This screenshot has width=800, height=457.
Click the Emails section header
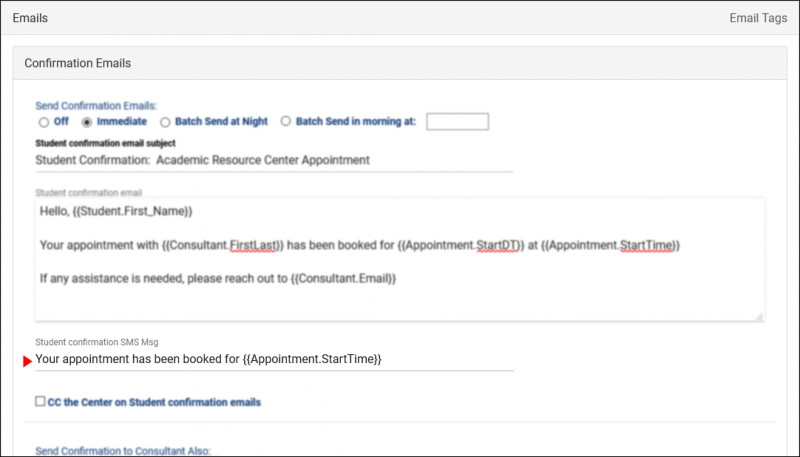pos(30,18)
